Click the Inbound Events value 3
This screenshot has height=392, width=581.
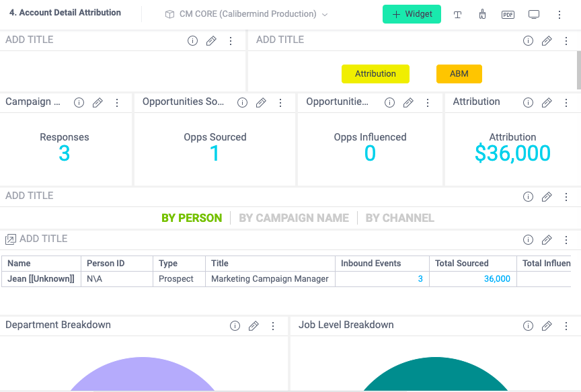420,279
